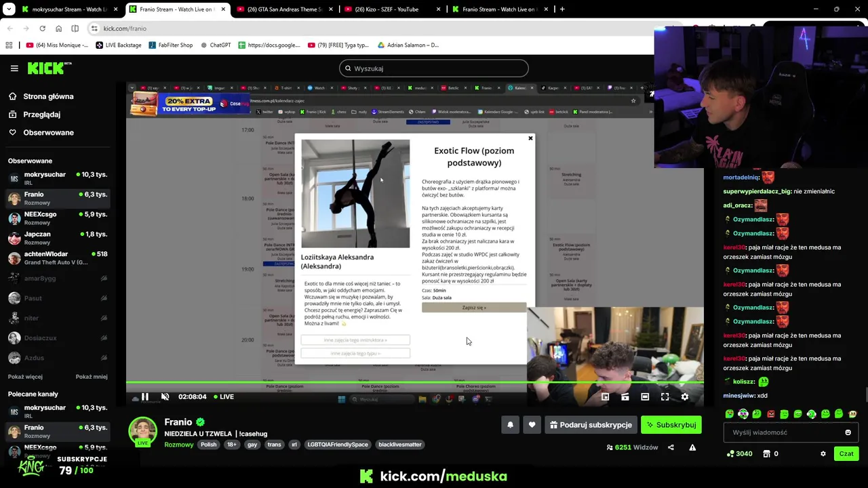This screenshot has width=868, height=488.
Task: Toggle mini player mode in video controls
Action: 605,396
